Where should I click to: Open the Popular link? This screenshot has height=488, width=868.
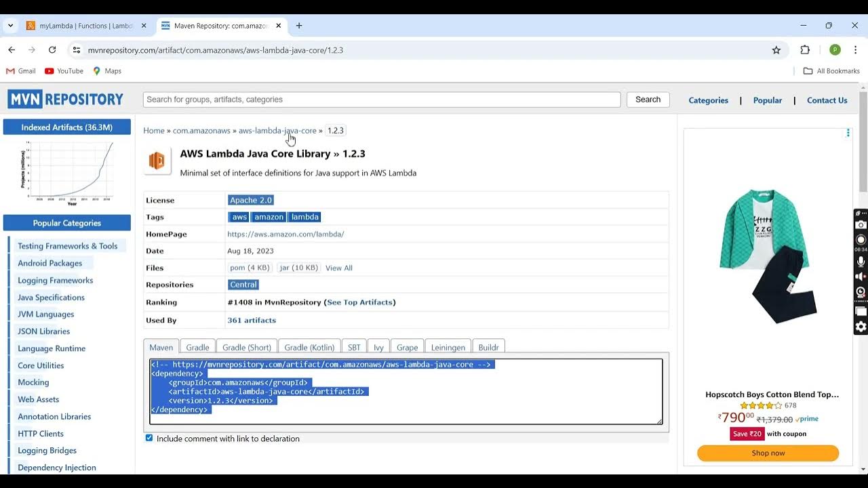pyautogui.click(x=768, y=100)
